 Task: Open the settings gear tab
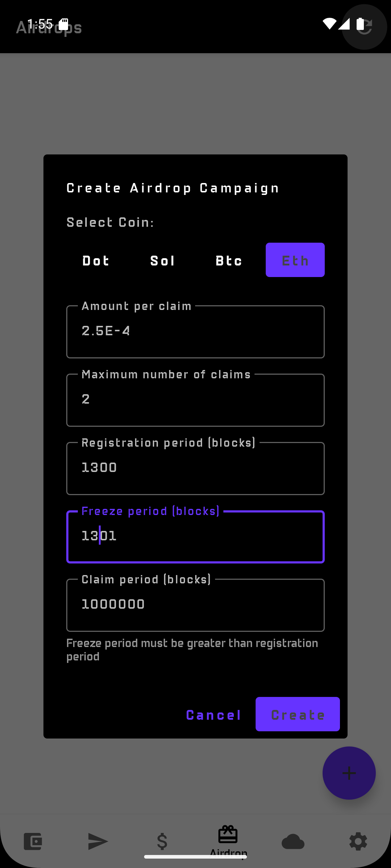coord(358,841)
